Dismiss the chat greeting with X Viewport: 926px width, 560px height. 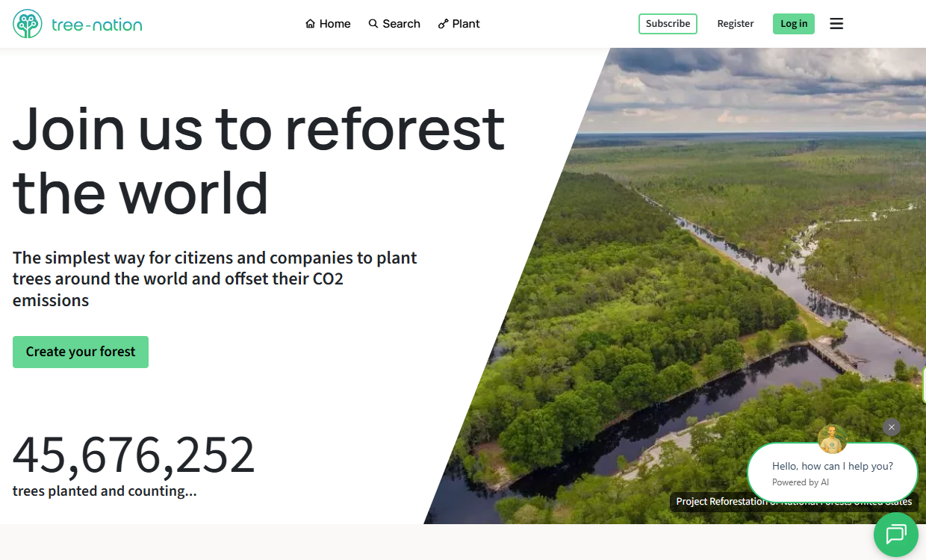click(891, 427)
